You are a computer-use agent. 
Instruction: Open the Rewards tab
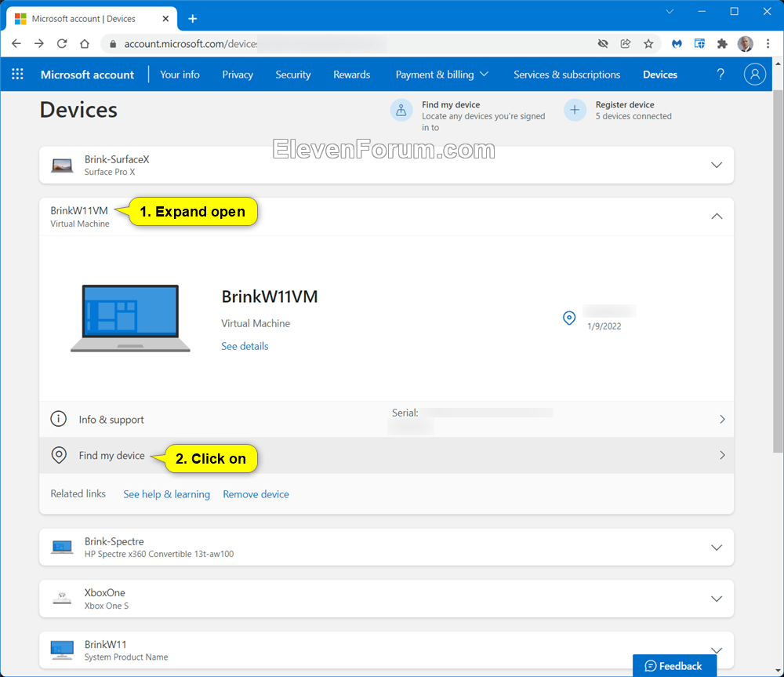[x=352, y=75]
